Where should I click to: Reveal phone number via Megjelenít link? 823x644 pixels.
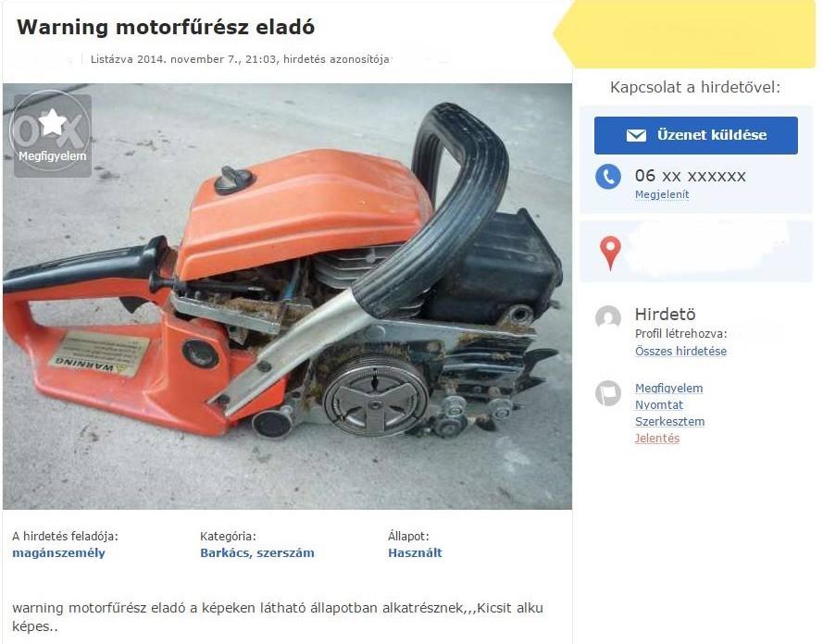click(661, 194)
